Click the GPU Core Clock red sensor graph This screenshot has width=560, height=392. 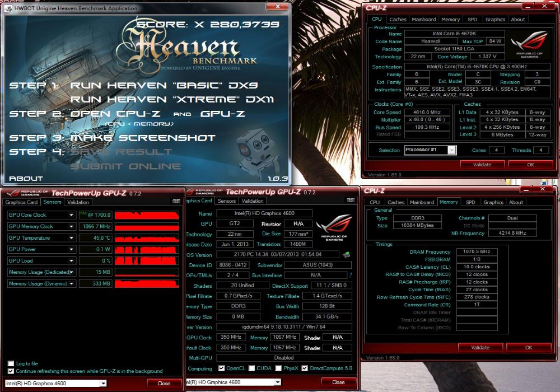click(x=147, y=215)
